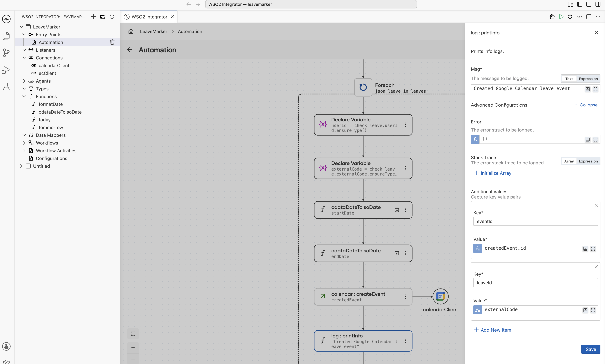
Task: Open the Explorer files icon in activity bar
Action: [x=6, y=36]
